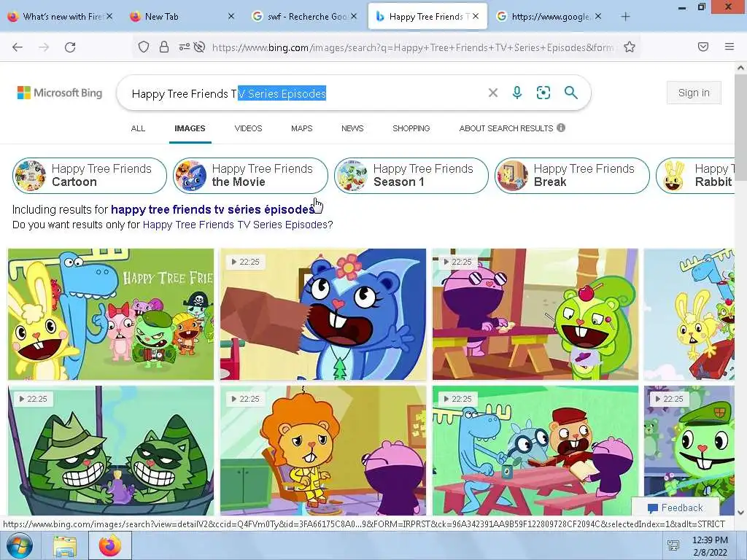
Task: Click inside the Bing search text field
Action: pyautogui.click(x=305, y=93)
